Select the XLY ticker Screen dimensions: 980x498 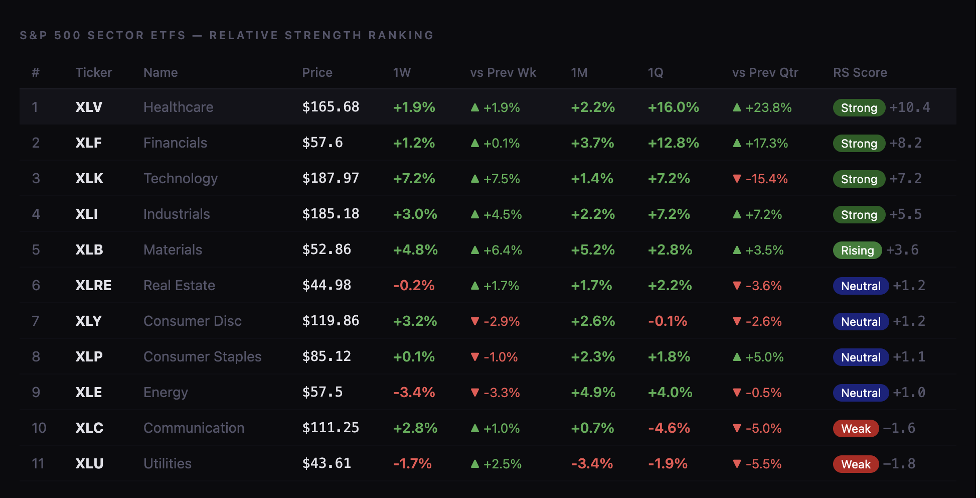pos(88,321)
